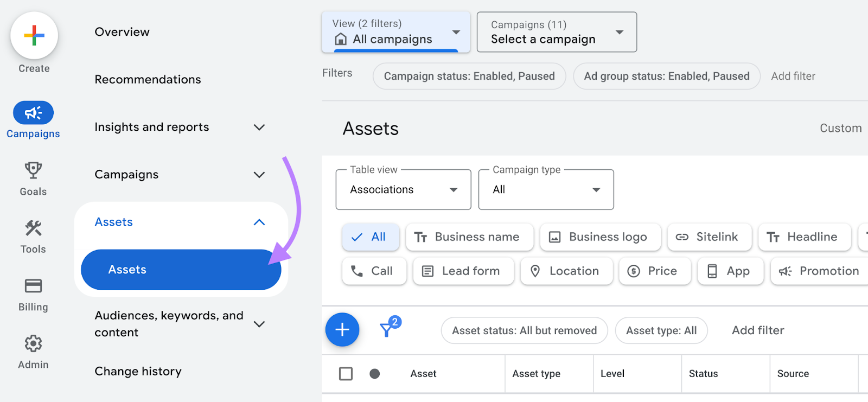
Task: Filter by Business logo asset chip
Action: (x=601, y=237)
